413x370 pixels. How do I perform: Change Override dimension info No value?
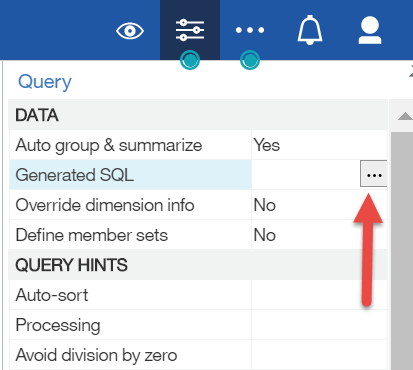pyautogui.click(x=319, y=205)
